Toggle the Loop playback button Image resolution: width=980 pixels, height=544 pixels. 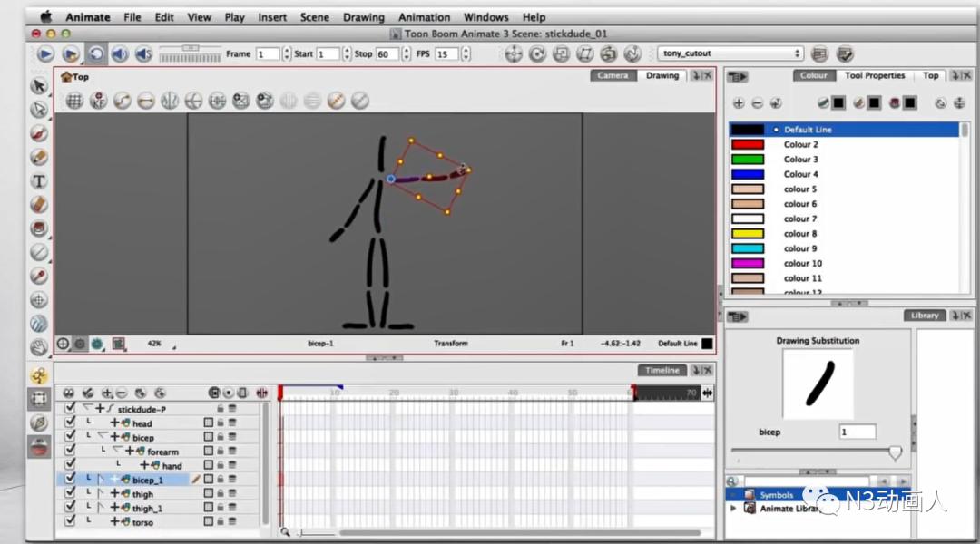coord(95,54)
